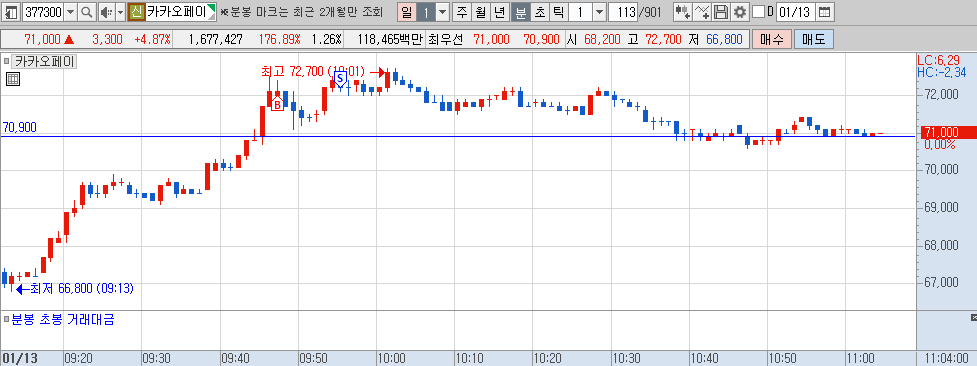Click the add line indicator icon

click(702, 12)
